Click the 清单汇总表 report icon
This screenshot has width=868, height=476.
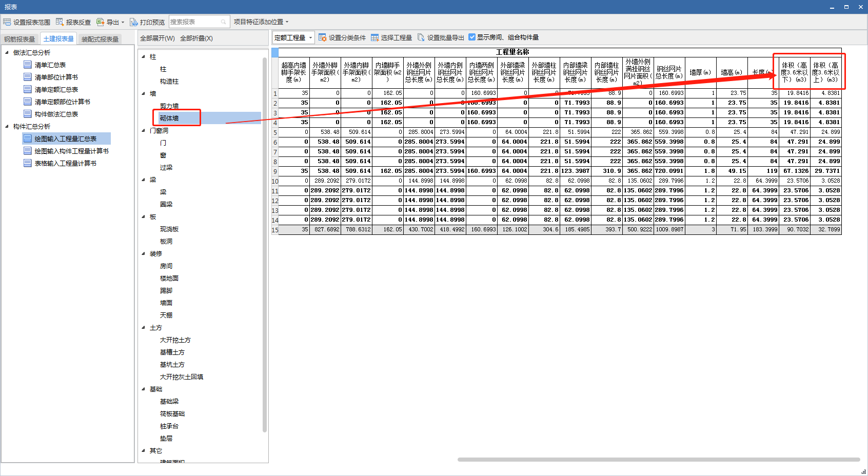(28, 65)
